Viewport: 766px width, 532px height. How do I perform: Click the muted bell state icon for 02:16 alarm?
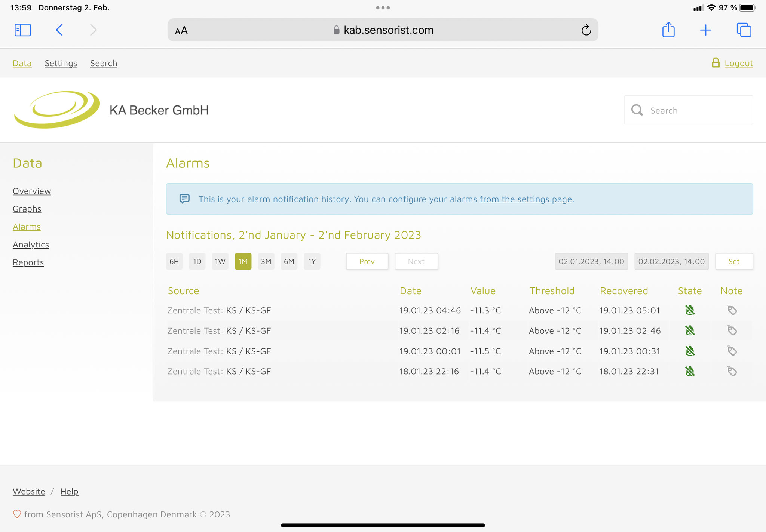690,330
